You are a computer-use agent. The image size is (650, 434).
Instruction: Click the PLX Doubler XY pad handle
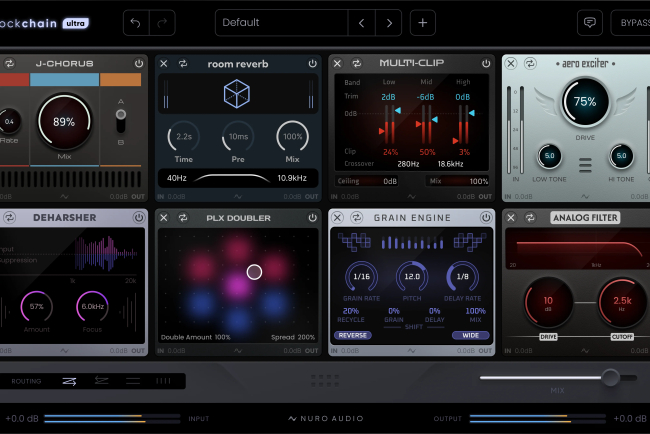click(x=254, y=272)
